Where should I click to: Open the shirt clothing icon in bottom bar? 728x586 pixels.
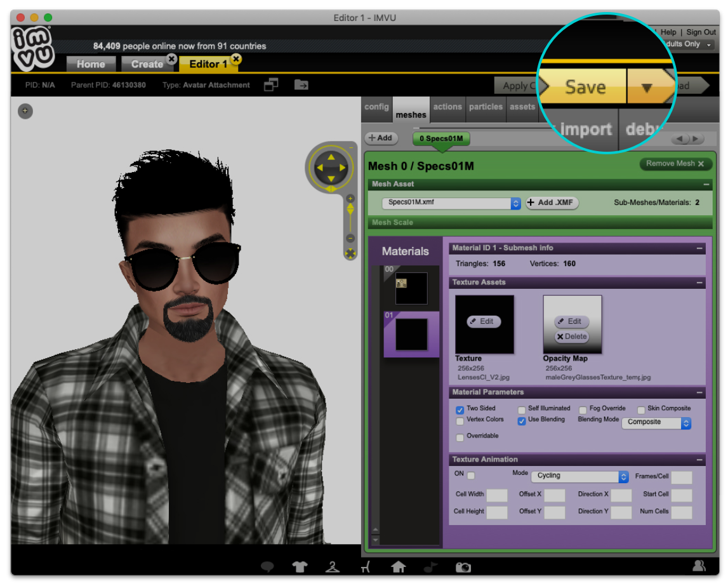pos(300,566)
